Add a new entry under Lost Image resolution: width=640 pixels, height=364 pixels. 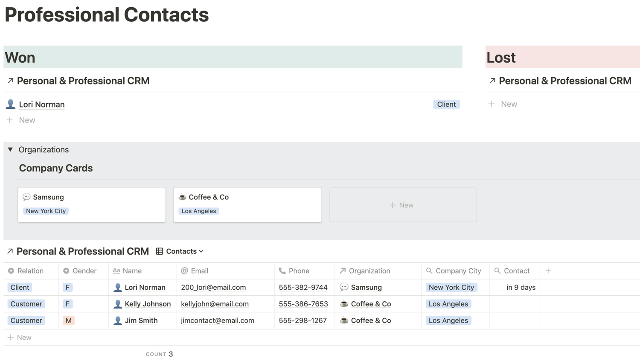(x=503, y=104)
